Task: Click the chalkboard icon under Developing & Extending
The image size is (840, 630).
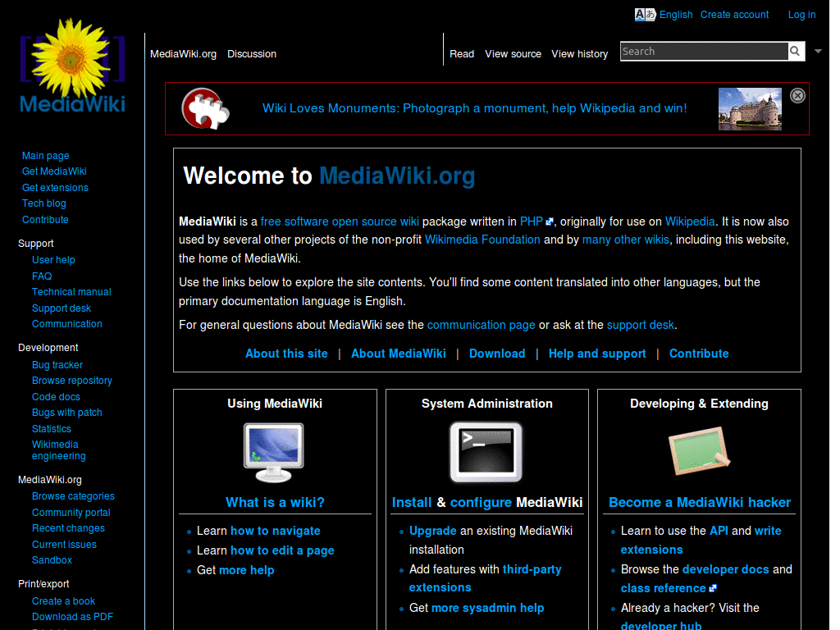Action: pyautogui.click(x=698, y=450)
